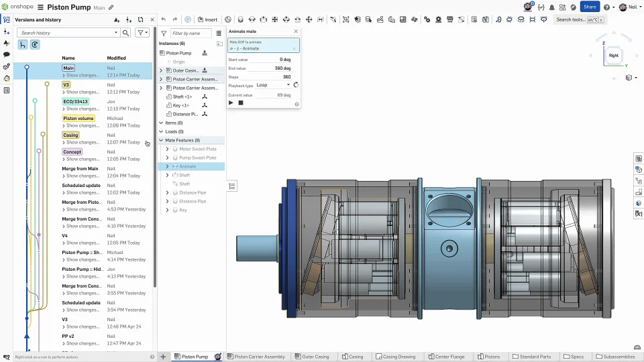This screenshot has width=644, height=362.
Task: Open the Neil user account menu
Action: (x=629, y=7)
